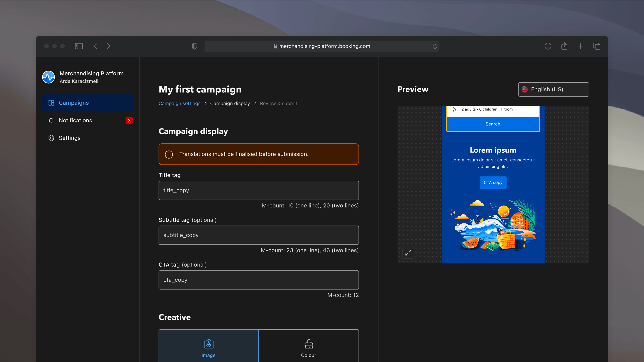Viewport: 644px width, 362px height.
Task: Open the downloads icon in browser toolbar
Action: click(x=548, y=46)
